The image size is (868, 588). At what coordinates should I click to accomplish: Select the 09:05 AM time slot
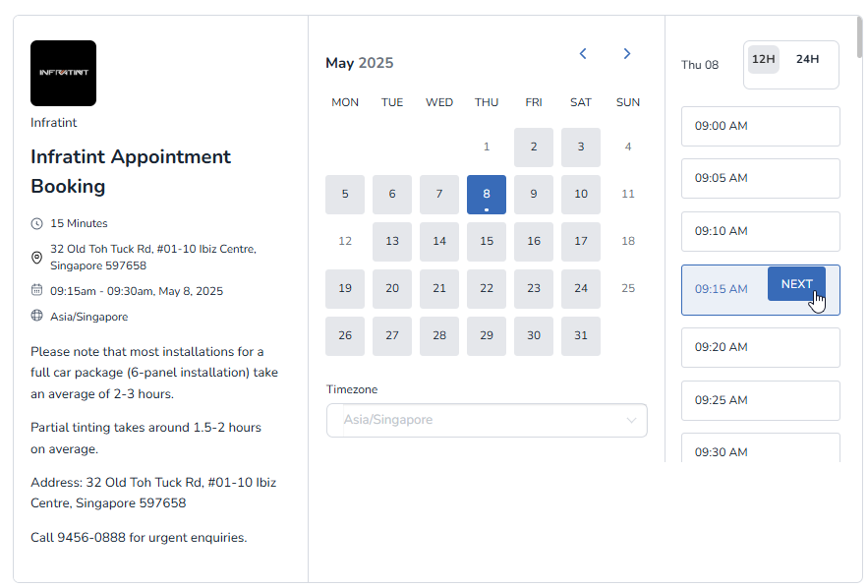[761, 178]
